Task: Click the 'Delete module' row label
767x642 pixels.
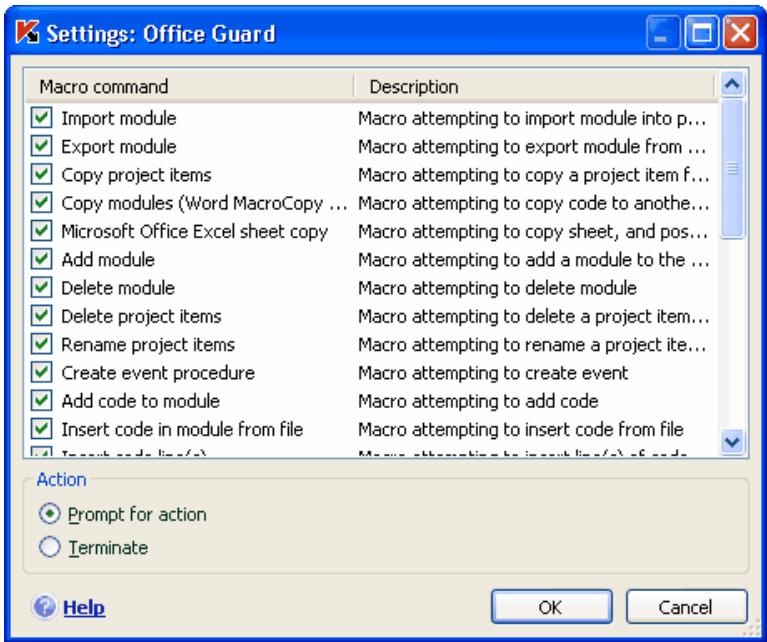Action: (x=118, y=288)
